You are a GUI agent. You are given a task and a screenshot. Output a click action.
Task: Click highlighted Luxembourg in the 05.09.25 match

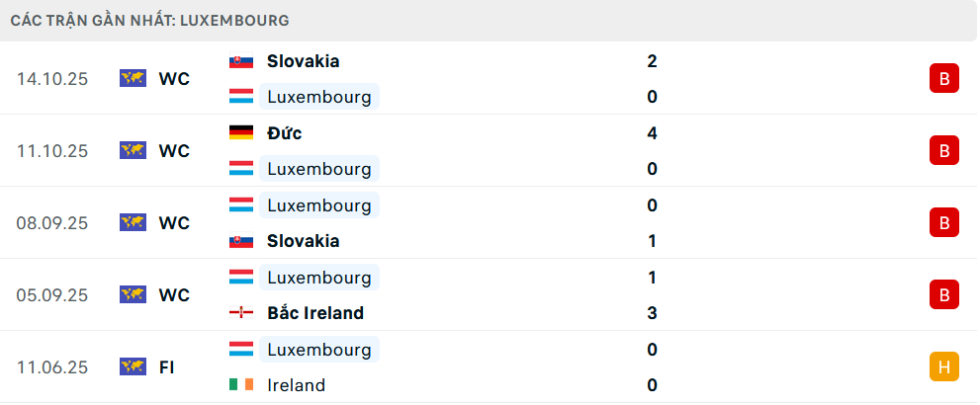click(318, 278)
